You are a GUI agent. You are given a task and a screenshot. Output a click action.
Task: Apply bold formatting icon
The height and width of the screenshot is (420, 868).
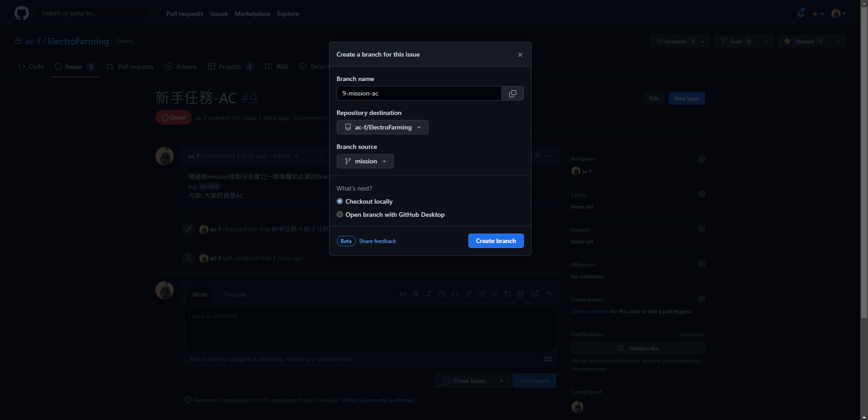(415, 294)
